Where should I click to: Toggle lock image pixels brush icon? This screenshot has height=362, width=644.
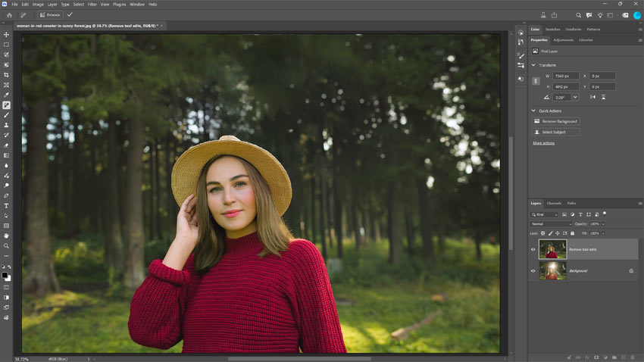point(550,233)
